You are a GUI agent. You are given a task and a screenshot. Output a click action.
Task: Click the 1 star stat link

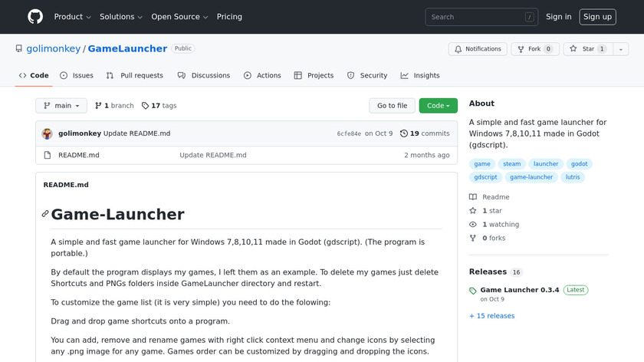pos(486,211)
